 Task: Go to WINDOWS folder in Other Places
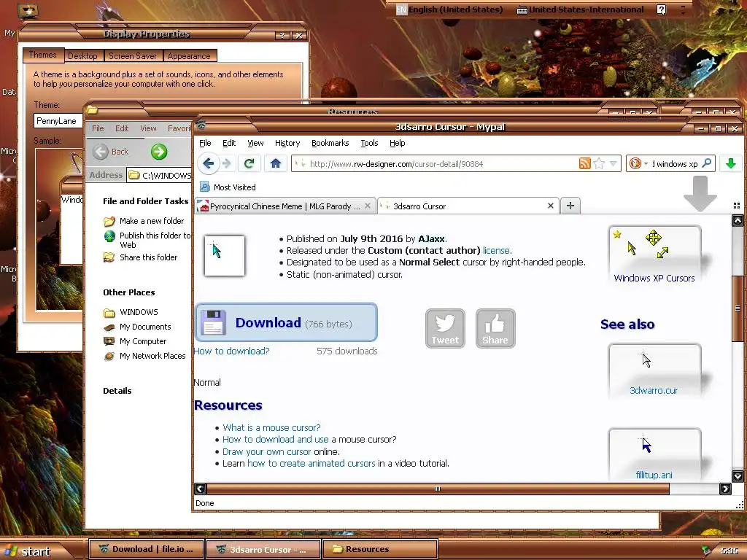pos(131,312)
